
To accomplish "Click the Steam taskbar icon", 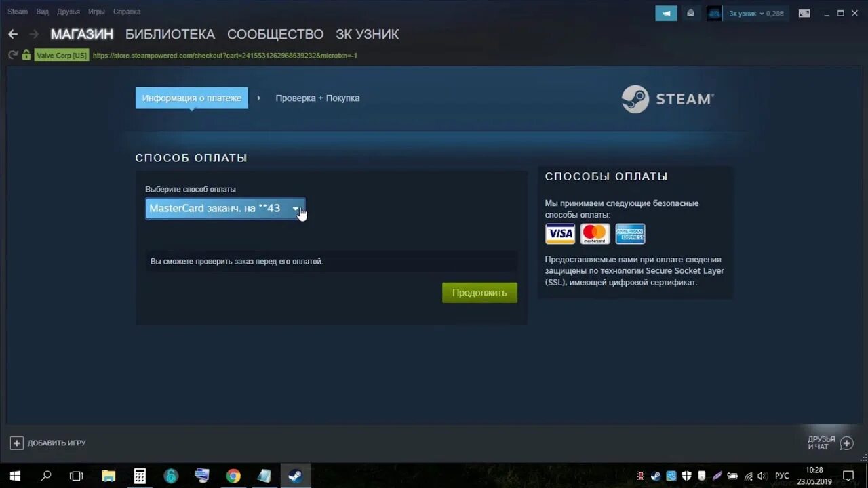I will 296,476.
